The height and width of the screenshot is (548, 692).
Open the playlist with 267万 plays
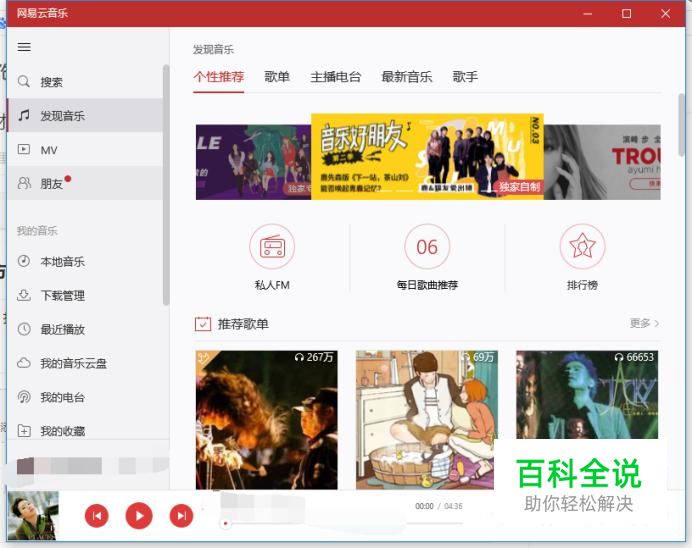[267, 420]
